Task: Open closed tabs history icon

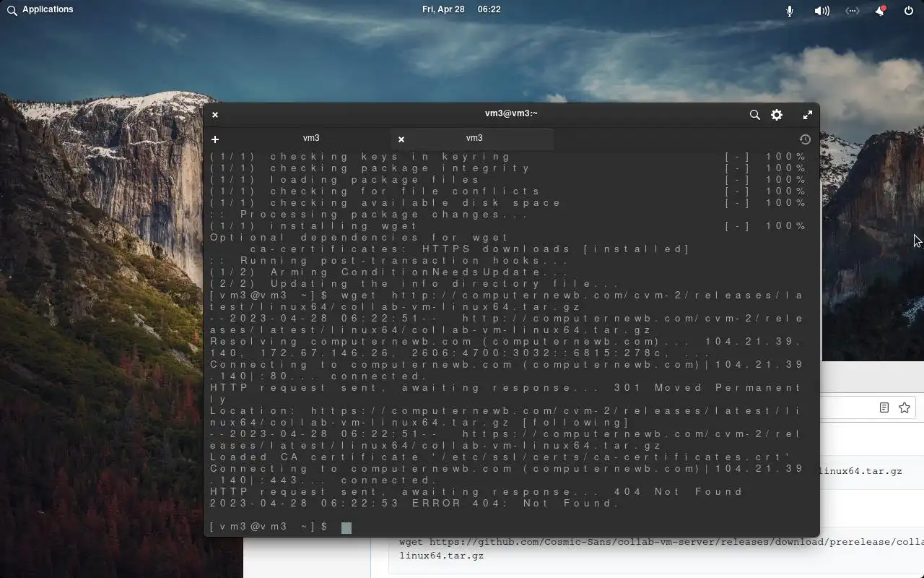Action: [805, 139]
